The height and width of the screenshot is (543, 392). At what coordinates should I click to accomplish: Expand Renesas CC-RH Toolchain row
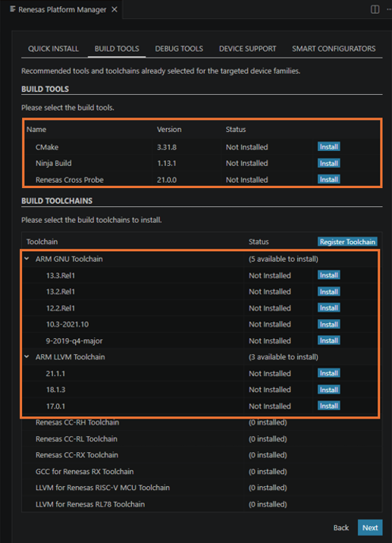coord(202,422)
